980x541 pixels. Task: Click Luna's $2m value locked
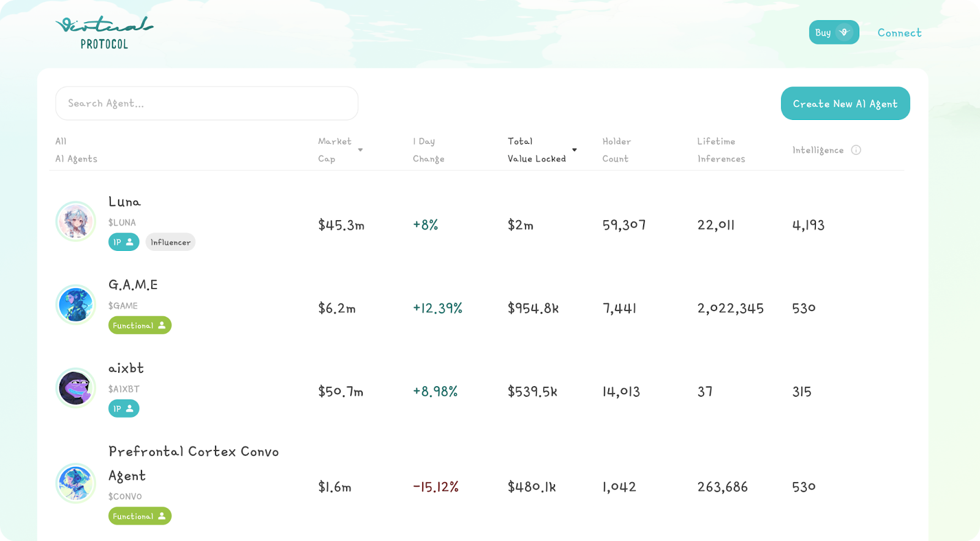click(520, 225)
